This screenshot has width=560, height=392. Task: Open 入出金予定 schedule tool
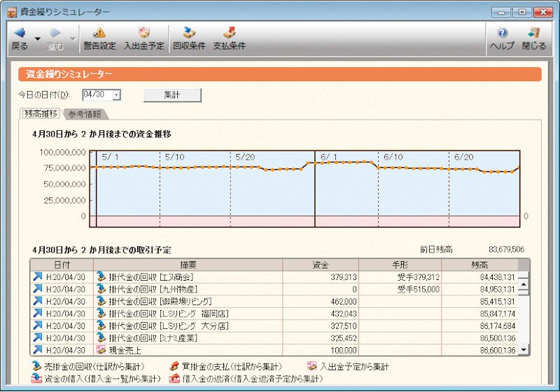click(144, 38)
